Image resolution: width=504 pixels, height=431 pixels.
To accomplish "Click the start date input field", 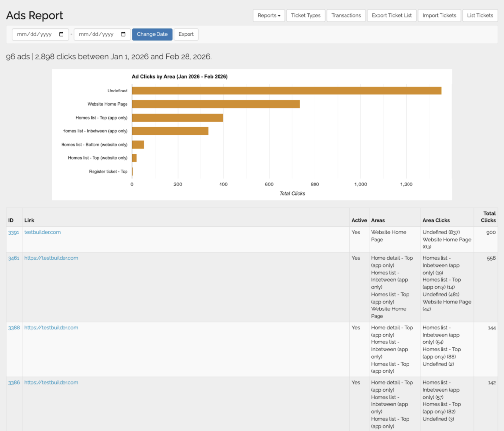I will 34,34.
